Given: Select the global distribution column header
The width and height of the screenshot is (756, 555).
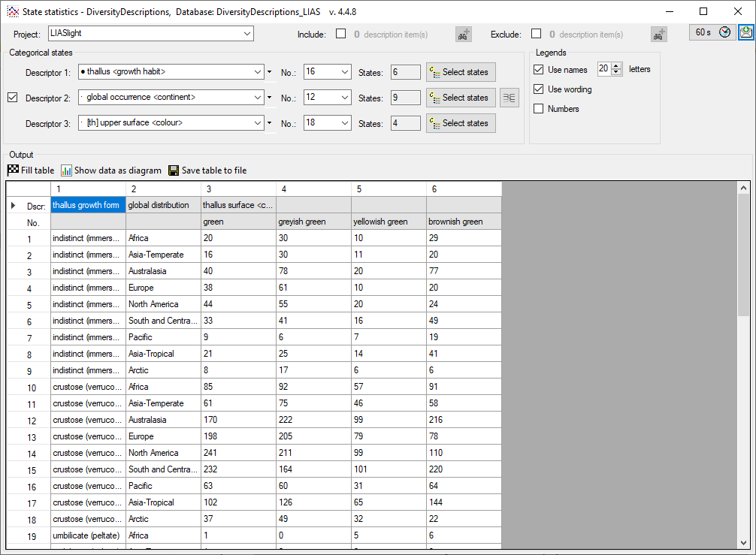Looking at the screenshot, I should click(163, 205).
